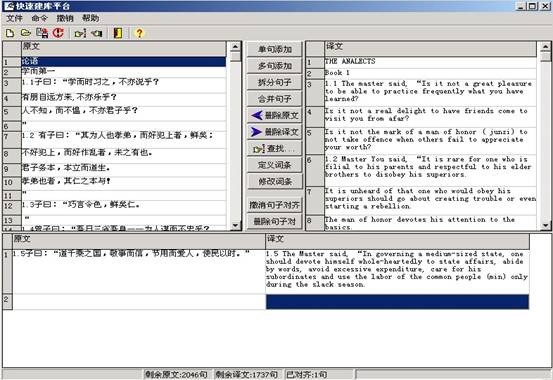
Task: Click the status bar entry 已对齐:1句
Action: 318,374
